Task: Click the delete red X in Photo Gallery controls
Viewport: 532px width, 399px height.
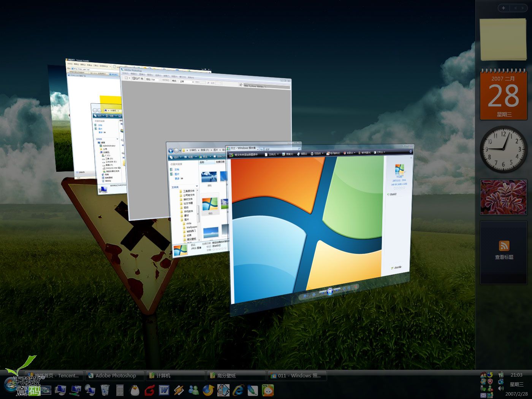Action: [356, 287]
